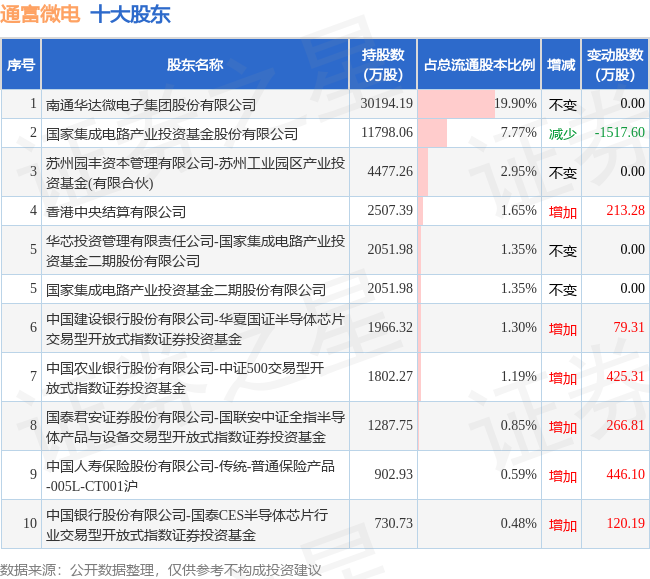Click 不变 in the 南通华达 row

pyautogui.click(x=563, y=104)
